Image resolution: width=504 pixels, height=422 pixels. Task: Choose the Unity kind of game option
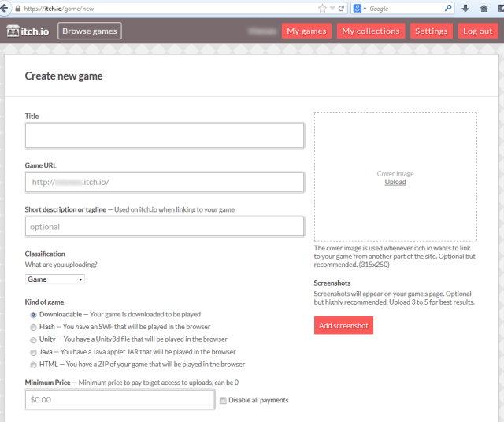[x=32, y=339]
